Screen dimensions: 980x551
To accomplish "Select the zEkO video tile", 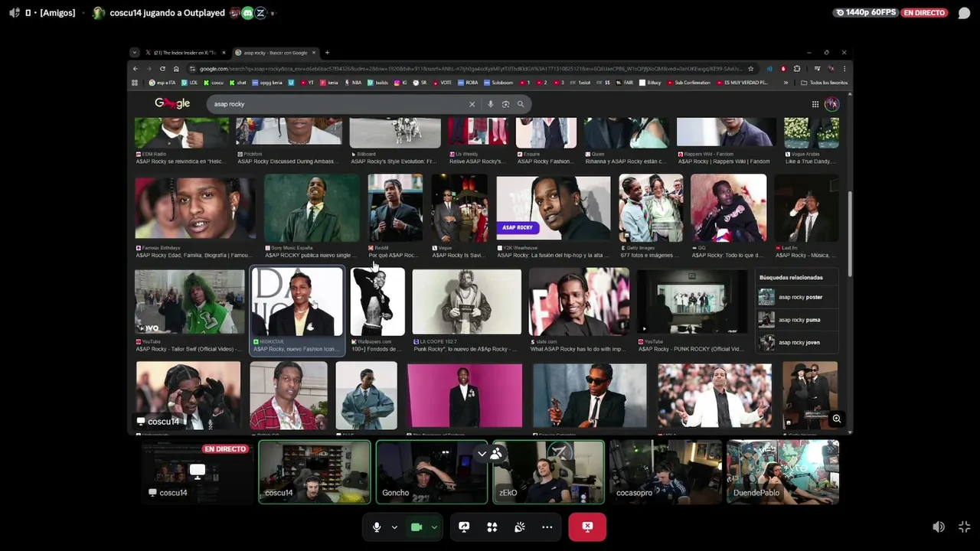I will point(548,472).
